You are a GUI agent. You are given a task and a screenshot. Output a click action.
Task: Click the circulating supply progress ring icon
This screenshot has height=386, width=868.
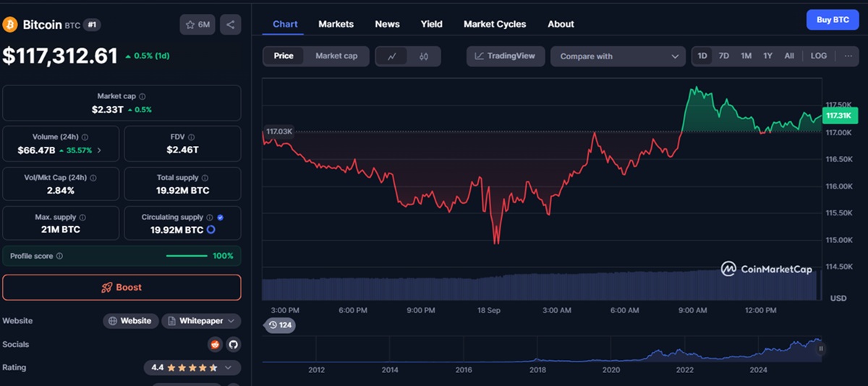(x=211, y=230)
